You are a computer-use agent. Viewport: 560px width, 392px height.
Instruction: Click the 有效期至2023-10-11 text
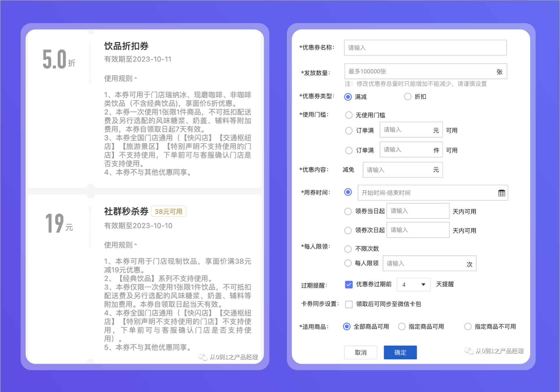click(x=138, y=59)
